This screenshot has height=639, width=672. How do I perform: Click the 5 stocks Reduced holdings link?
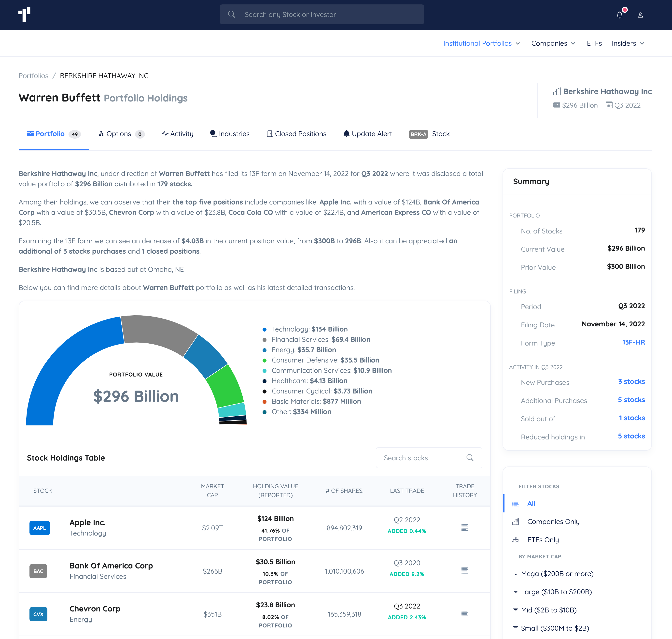click(631, 436)
